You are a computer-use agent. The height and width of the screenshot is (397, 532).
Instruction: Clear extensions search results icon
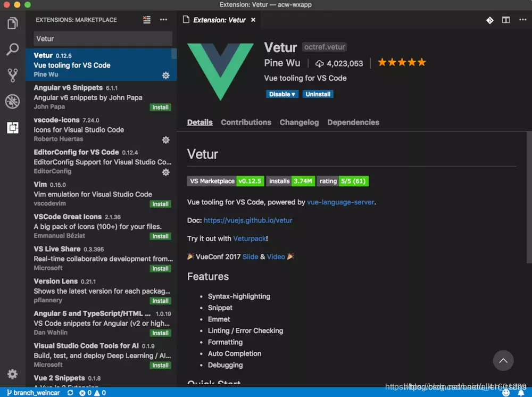pos(147,20)
